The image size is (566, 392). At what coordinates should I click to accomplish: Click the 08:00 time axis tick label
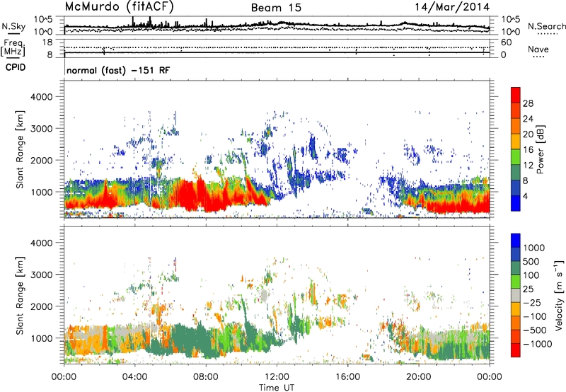pos(206,377)
